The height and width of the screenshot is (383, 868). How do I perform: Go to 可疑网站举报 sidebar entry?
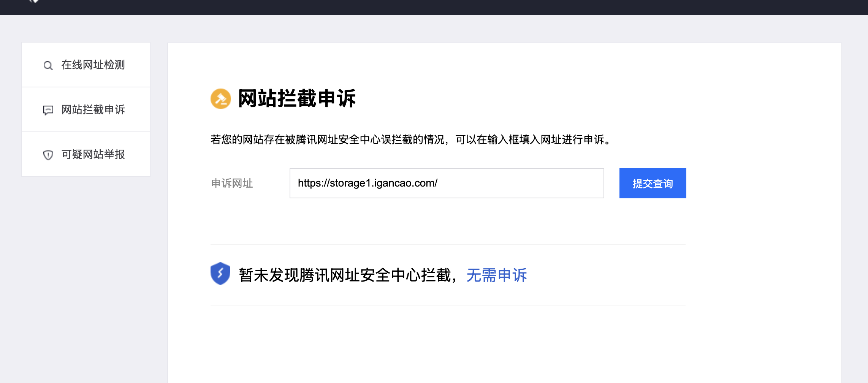coord(86,155)
